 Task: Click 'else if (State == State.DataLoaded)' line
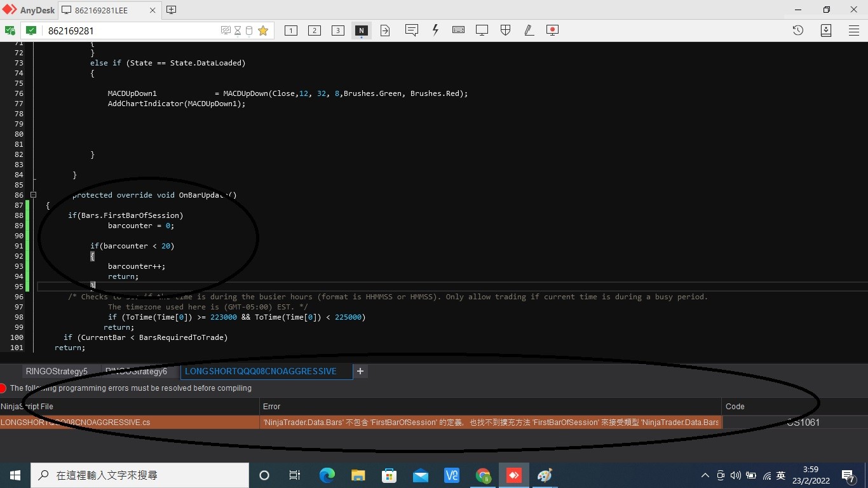click(x=167, y=63)
